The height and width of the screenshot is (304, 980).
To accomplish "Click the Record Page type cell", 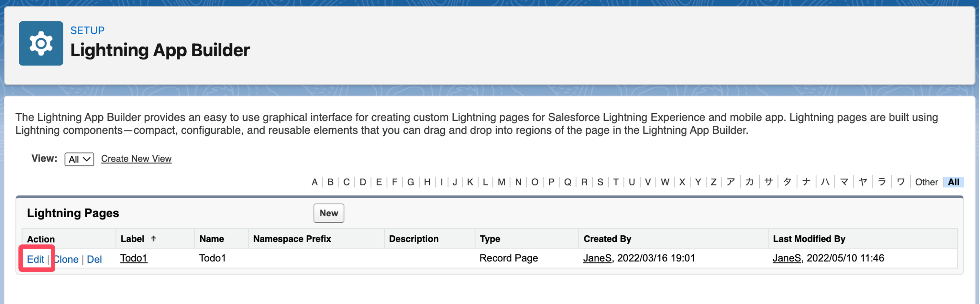I will point(509,258).
